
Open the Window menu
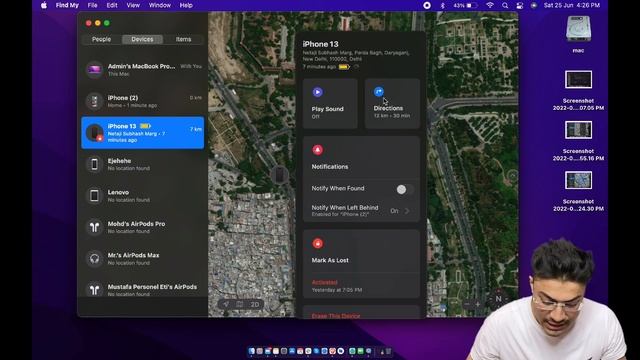coord(160,5)
